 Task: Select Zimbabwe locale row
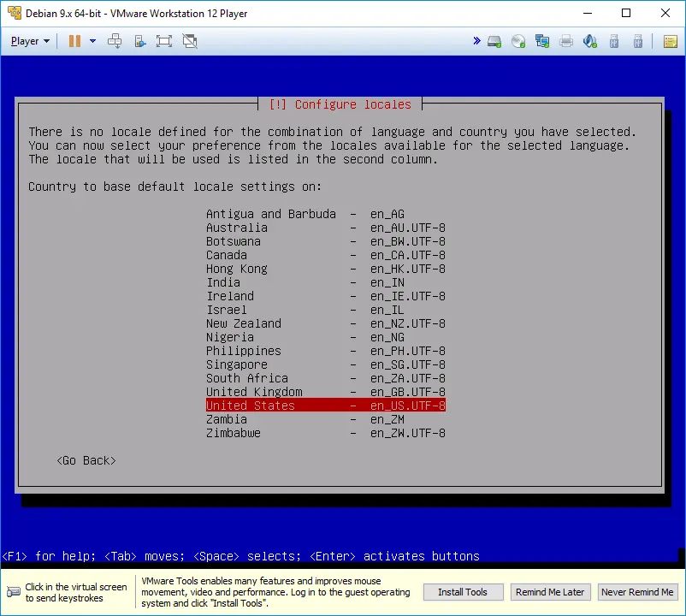326,433
